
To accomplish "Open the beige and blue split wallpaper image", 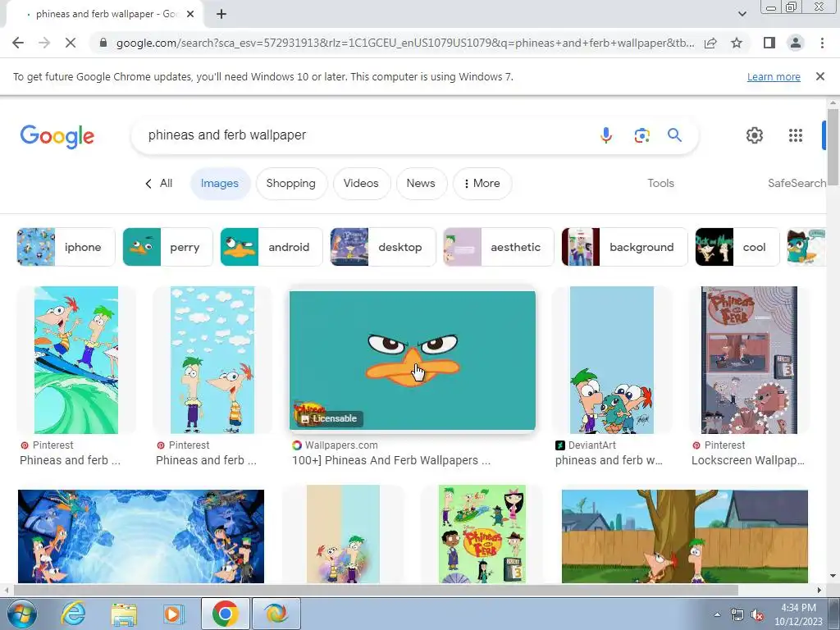I will [x=343, y=534].
